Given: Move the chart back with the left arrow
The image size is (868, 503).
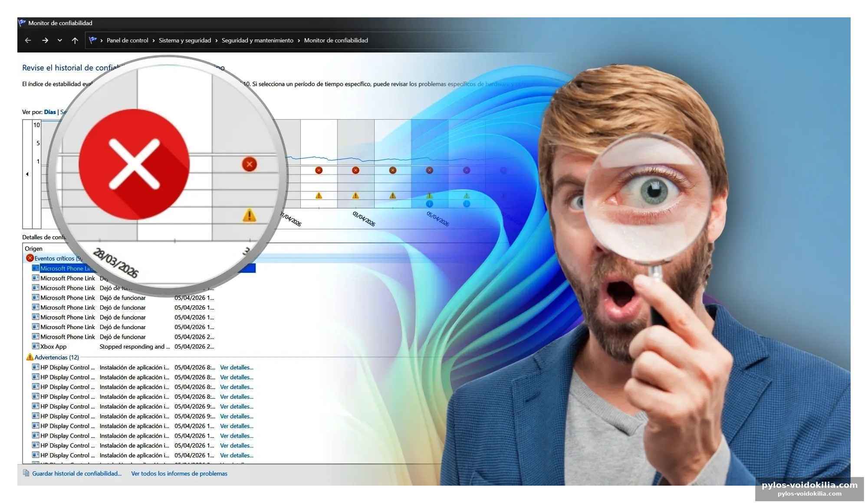Looking at the screenshot, I should click(x=27, y=174).
